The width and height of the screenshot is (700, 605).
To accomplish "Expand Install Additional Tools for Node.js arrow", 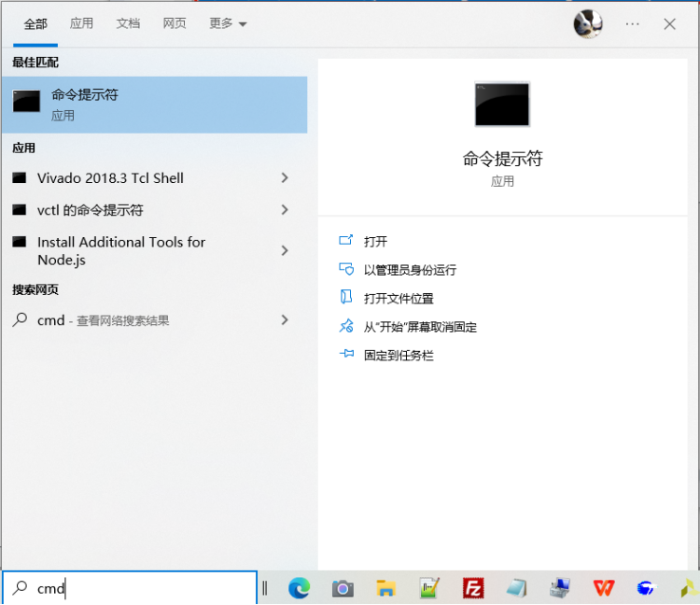I will pyautogui.click(x=285, y=250).
